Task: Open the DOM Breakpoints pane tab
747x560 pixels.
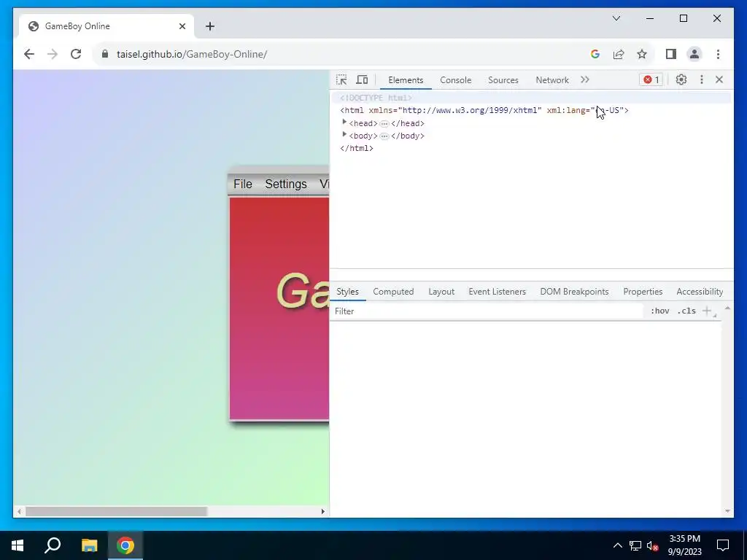Action: coord(574,292)
